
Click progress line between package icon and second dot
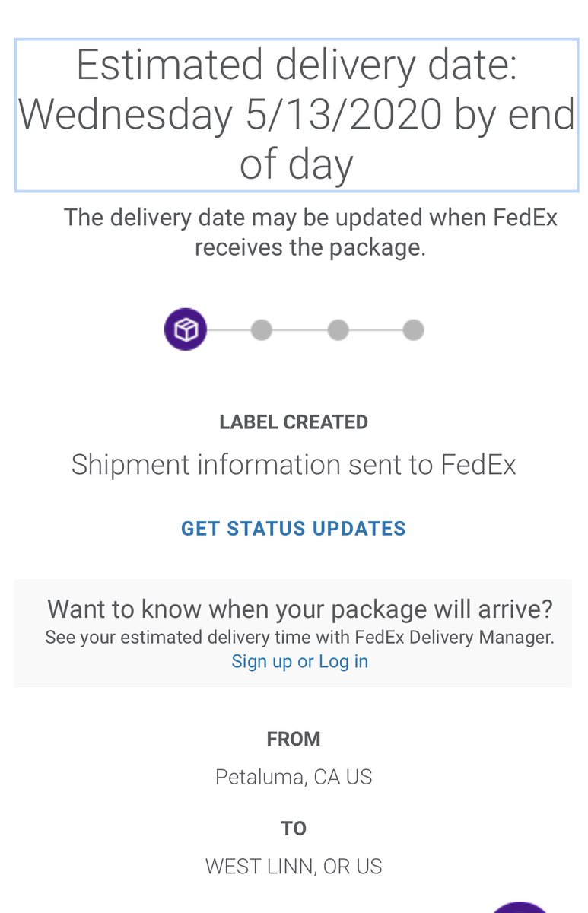click(x=228, y=330)
